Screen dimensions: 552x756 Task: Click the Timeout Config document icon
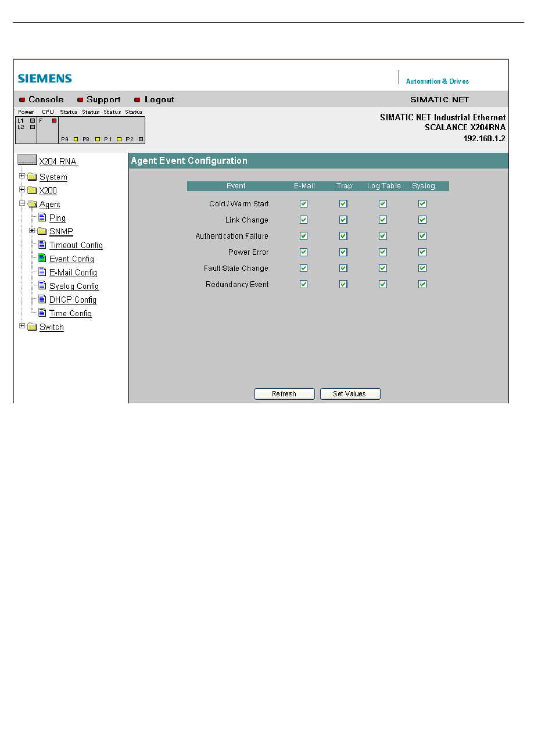[42, 245]
